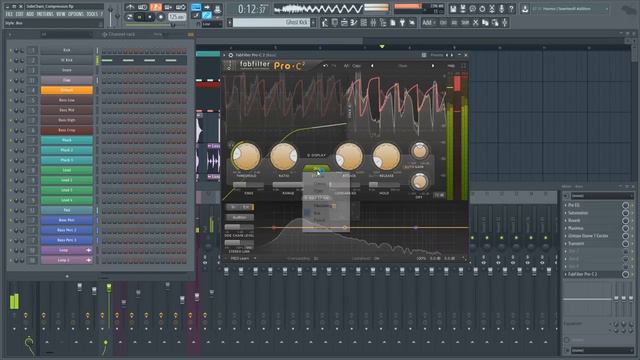Click the X icon in second toolbar row
640x360 pixels.
tap(476, 23)
